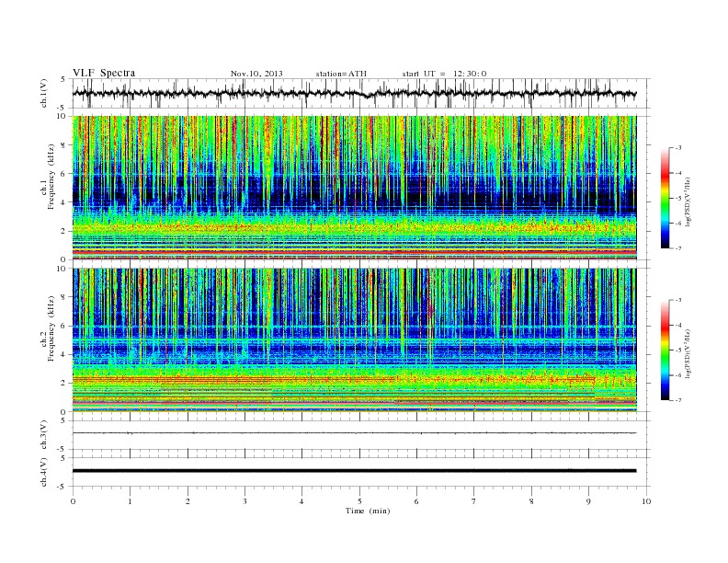728x563 pixels.
Task: Click the ch.1 color scale bar
Action: (665, 199)
